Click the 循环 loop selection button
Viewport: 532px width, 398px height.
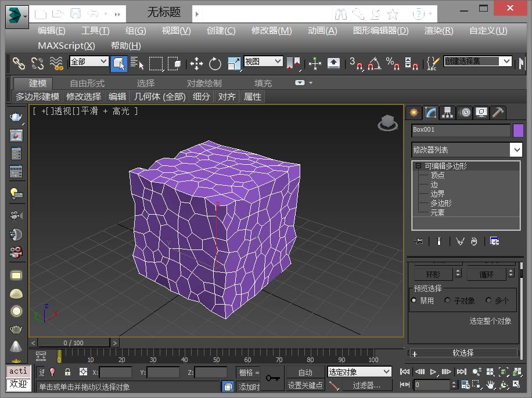click(x=486, y=274)
